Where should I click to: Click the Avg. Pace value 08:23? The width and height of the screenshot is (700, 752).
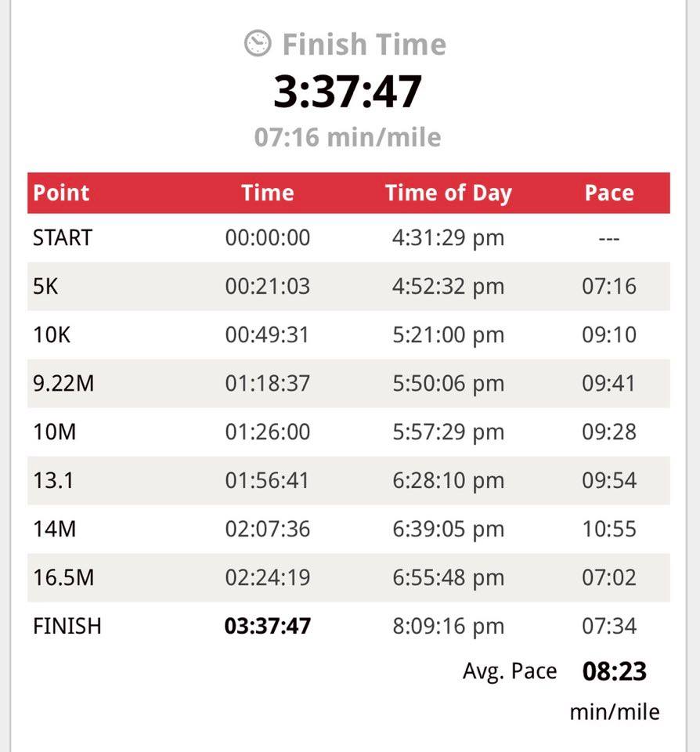(x=614, y=671)
